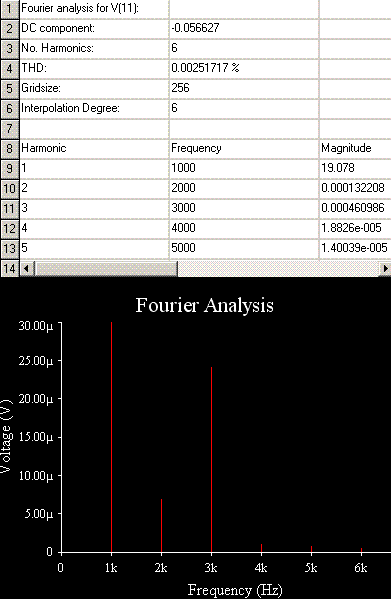Select row header 7
The height and width of the screenshot is (599, 391).
coord(9,128)
